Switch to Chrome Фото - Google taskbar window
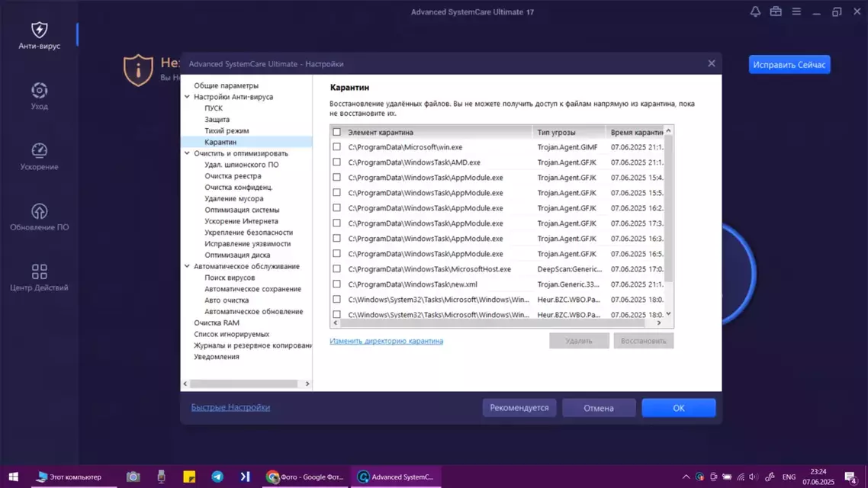The image size is (868, 488). tap(306, 477)
